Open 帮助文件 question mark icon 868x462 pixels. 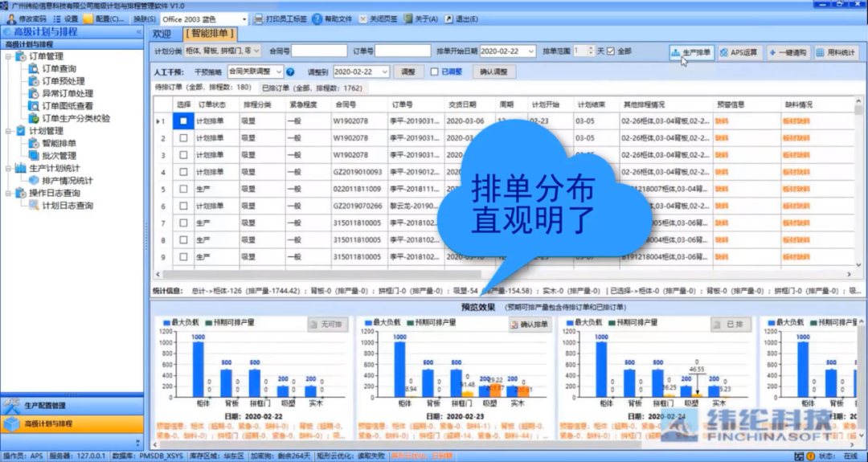[317, 18]
